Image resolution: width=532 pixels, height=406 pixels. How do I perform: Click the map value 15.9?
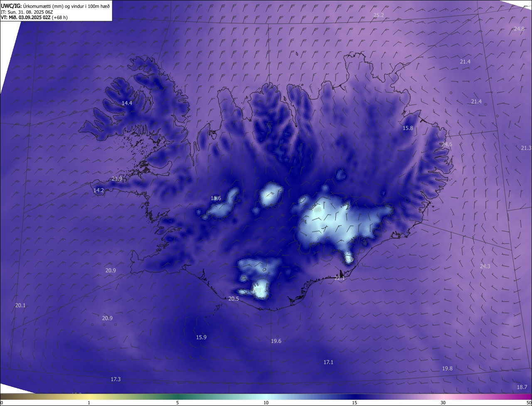tap(201, 337)
